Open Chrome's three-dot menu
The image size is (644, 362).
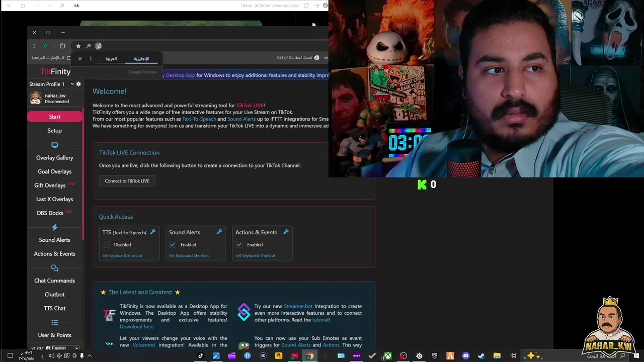[34, 46]
